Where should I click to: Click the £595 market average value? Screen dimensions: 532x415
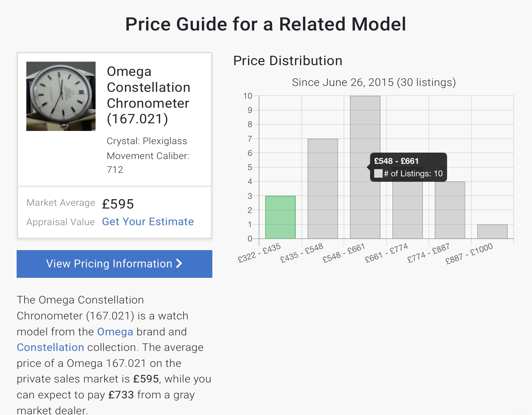coord(118,204)
